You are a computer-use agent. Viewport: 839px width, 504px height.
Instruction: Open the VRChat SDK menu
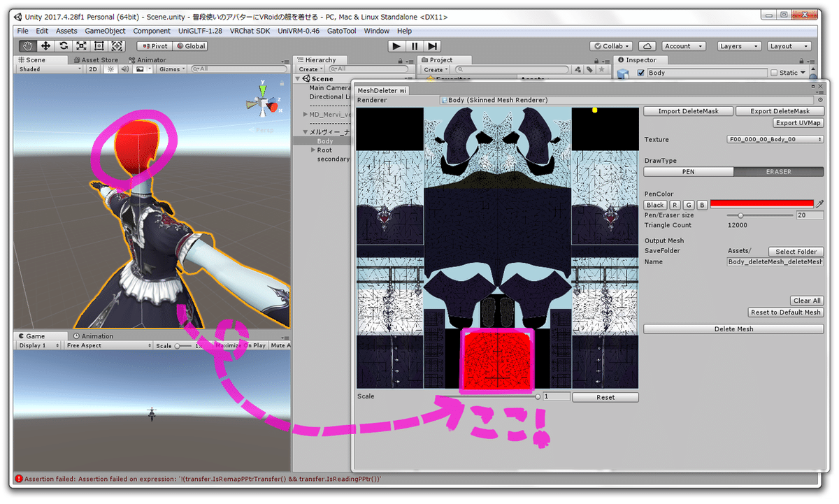tap(249, 31)
